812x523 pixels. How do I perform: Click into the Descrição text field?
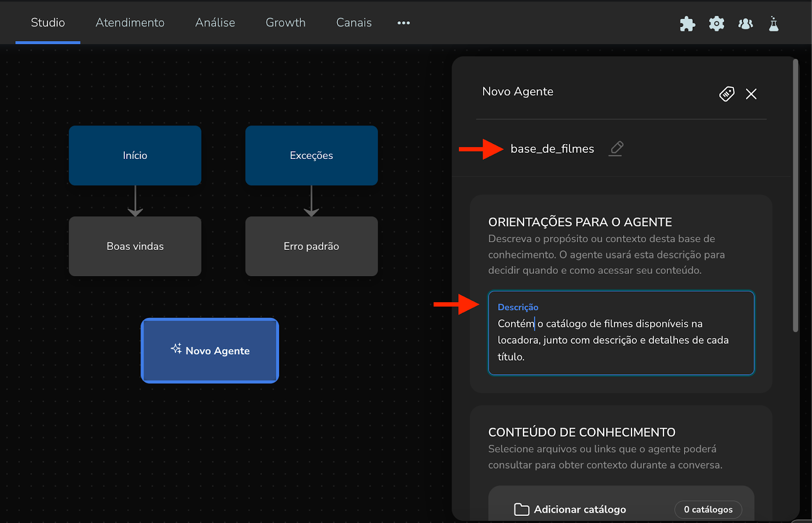[621, 340]
